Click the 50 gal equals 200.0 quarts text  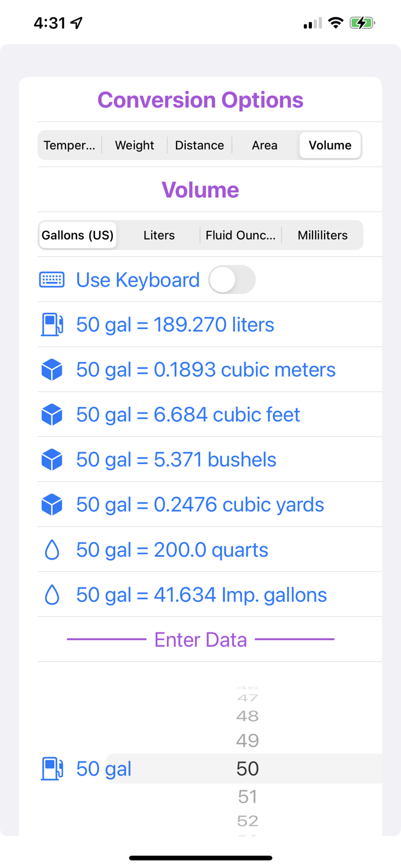coord(171,550)
